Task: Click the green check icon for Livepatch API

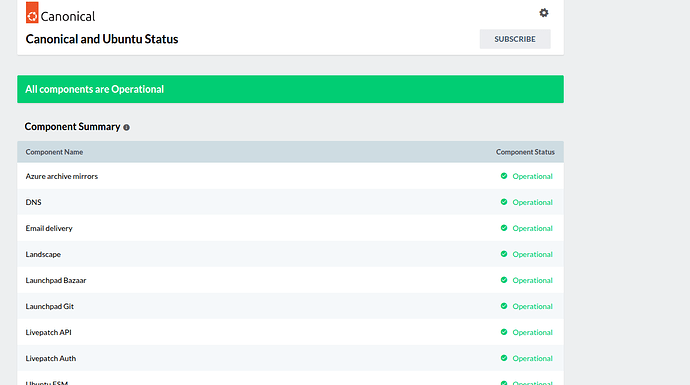Action: [x=504, y=332]
